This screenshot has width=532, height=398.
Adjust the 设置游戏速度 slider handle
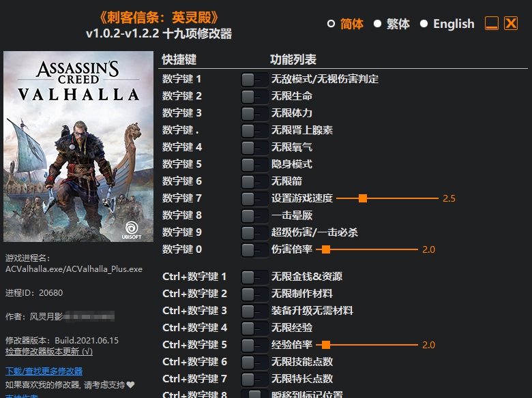click(363, 198)
